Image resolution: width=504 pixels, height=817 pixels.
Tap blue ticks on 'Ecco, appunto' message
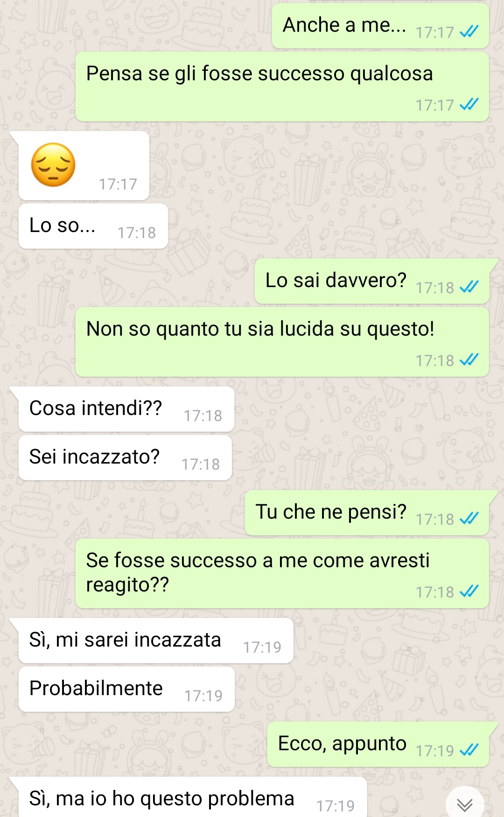point(469,750)
